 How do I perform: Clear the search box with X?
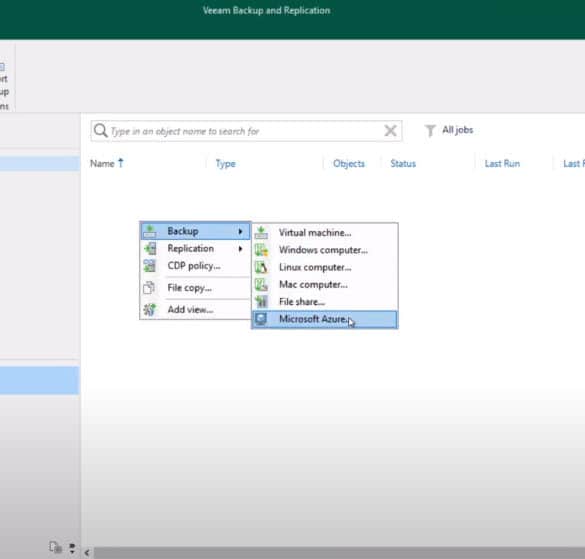click(391, 131)
